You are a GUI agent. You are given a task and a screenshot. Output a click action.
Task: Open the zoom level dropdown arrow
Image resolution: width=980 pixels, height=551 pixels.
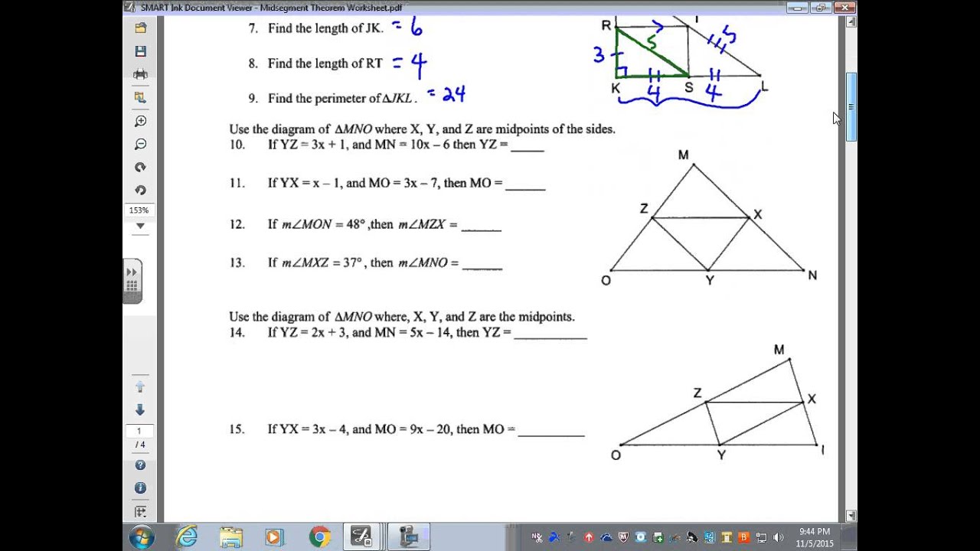click(x=140, y=226)
